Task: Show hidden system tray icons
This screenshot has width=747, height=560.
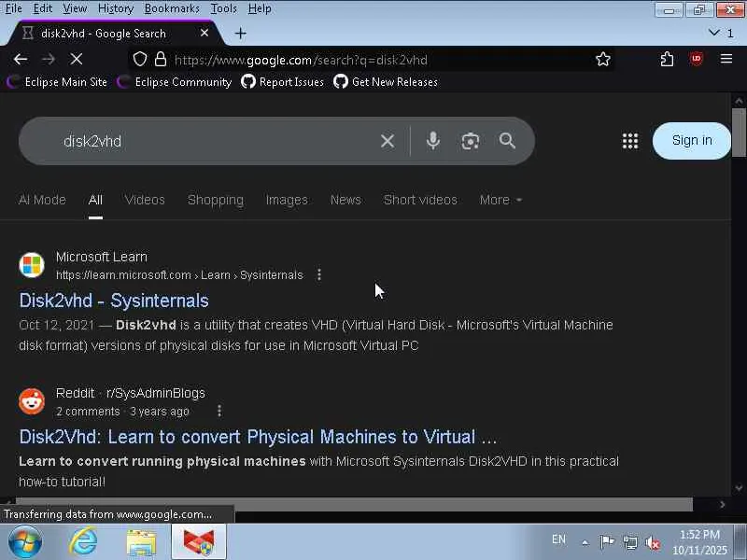Action: [585, 542]
